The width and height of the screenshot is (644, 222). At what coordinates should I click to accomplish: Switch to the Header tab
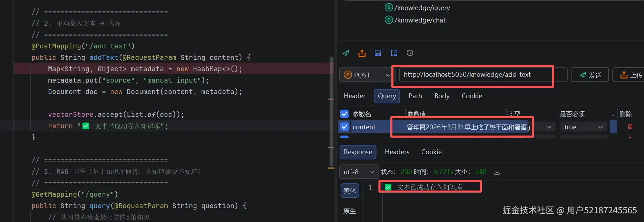click(354, 96)
